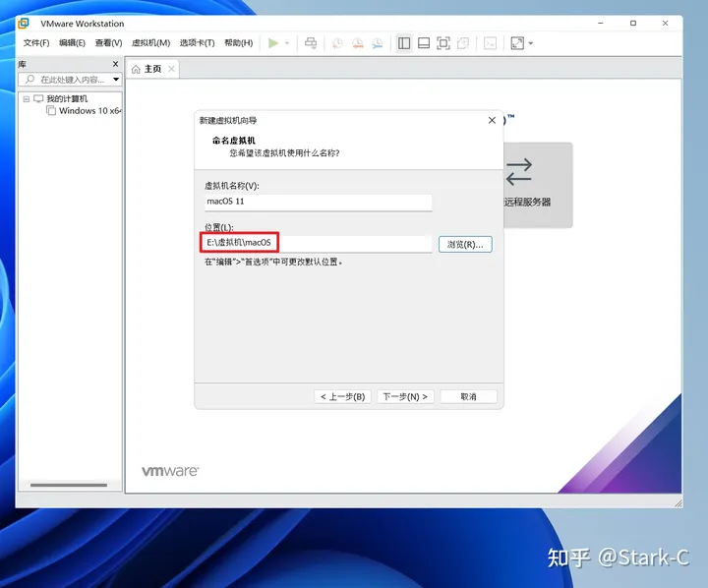Open the 虚拟机(M) menu
708x588 pixels.
(150, 43)
